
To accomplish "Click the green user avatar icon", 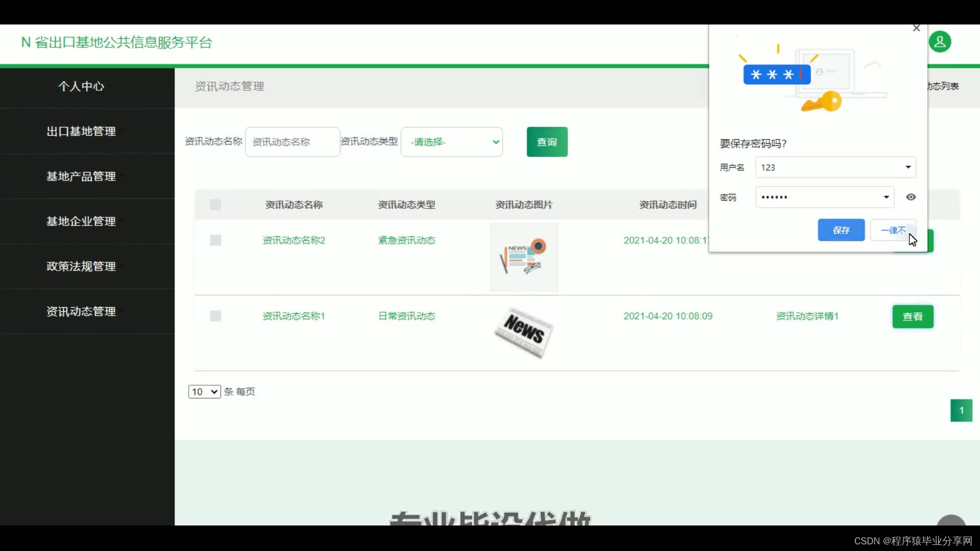I will click(940, 42).
